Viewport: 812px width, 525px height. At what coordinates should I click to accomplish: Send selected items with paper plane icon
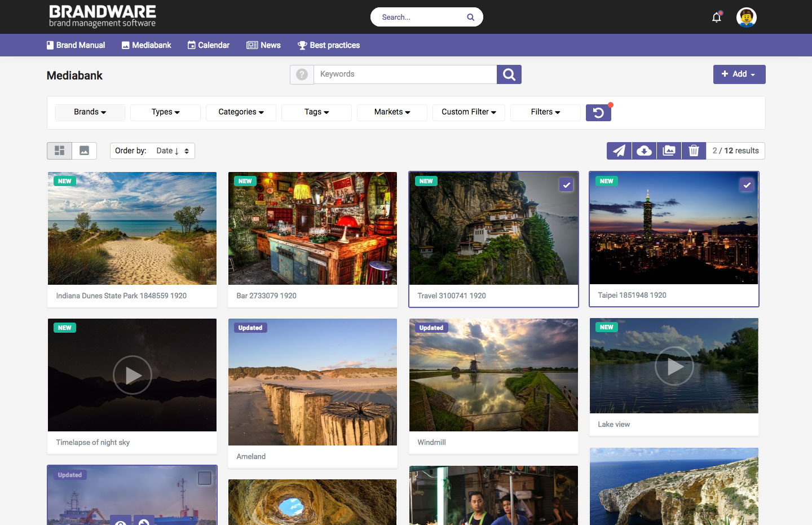point(619,151)
